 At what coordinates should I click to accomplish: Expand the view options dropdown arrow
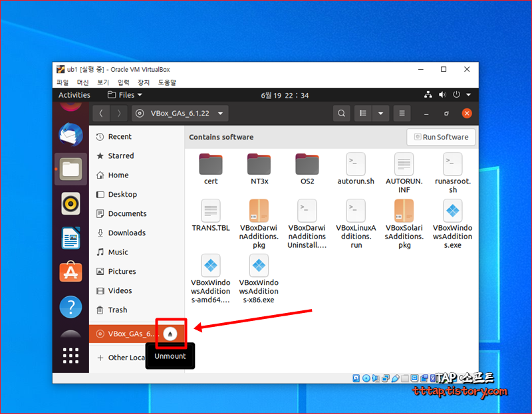click(380, 113)
